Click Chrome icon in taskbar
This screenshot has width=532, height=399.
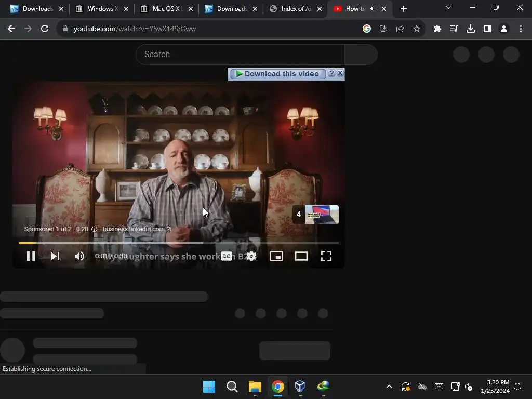tap(277, 387)
